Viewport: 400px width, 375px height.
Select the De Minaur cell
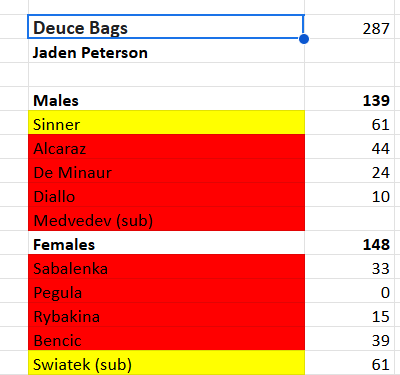(166, 171)
